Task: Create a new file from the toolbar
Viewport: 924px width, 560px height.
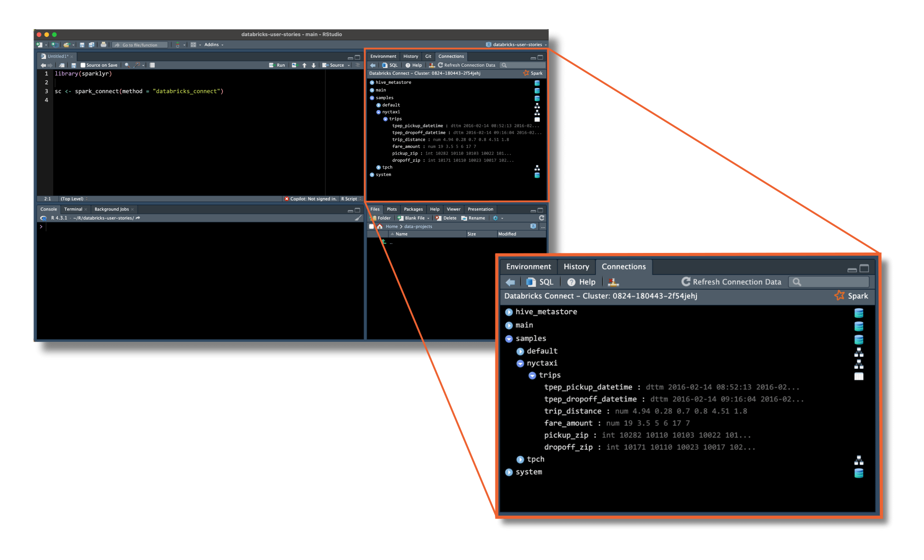Action: 40,45
